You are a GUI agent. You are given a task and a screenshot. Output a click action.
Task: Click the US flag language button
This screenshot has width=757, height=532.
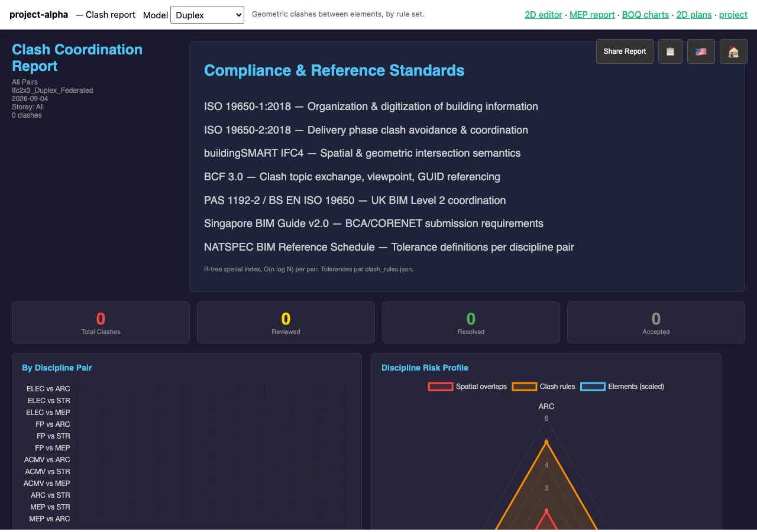(x=701, y=51)
